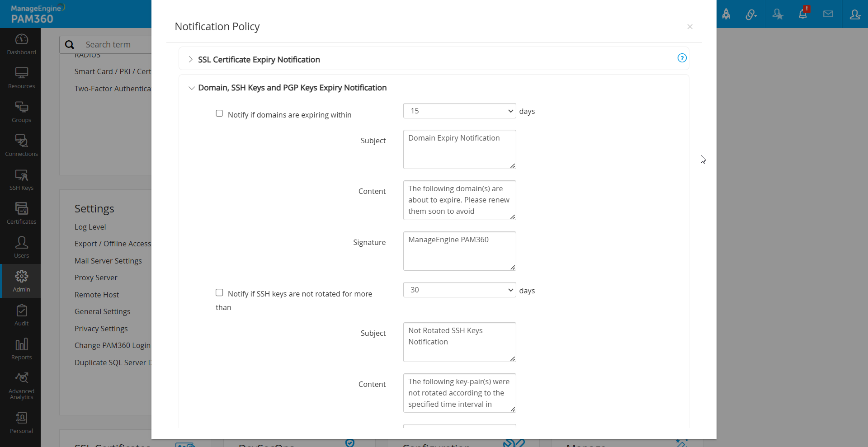Navigate to the Connections panel

[21, 145]
